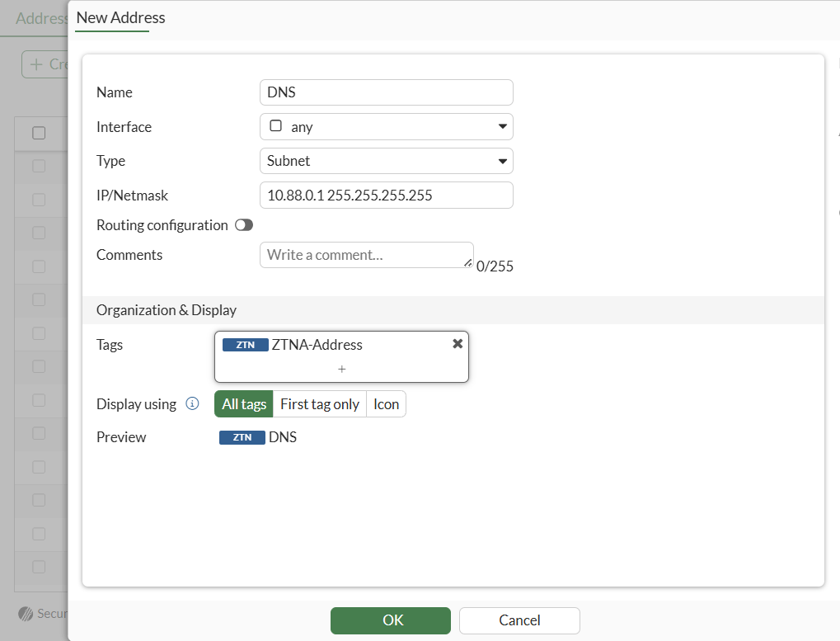This screenshot has height=641, width=840.
Task: Cancel the New Address dialog
Action: 519,620
